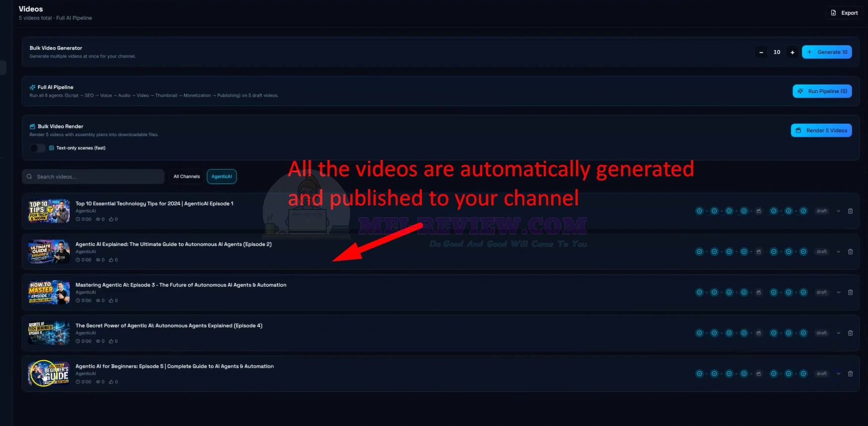Expand the Agentic AI for Beginners Episode 5 row
Image resolution: width=868 pixels, height=426 pixels.
(x=838, y=374)
